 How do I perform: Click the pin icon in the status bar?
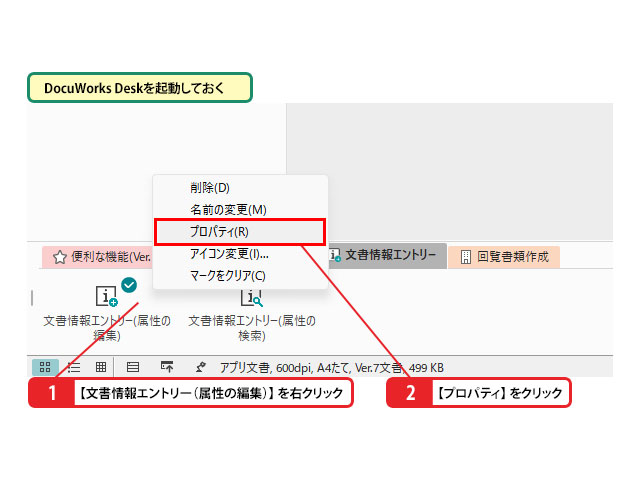click(x=200, y=367)
